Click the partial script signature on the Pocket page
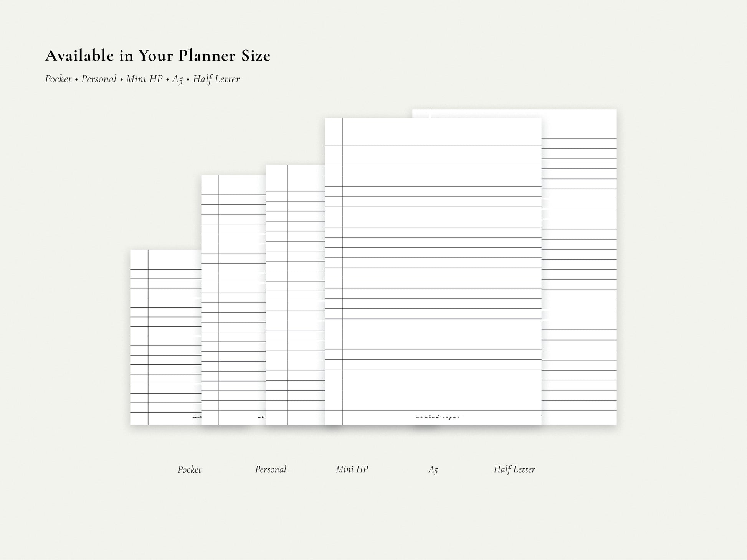Image resolution: width=747 pixels, height=560 pixels. pos(197,417)
